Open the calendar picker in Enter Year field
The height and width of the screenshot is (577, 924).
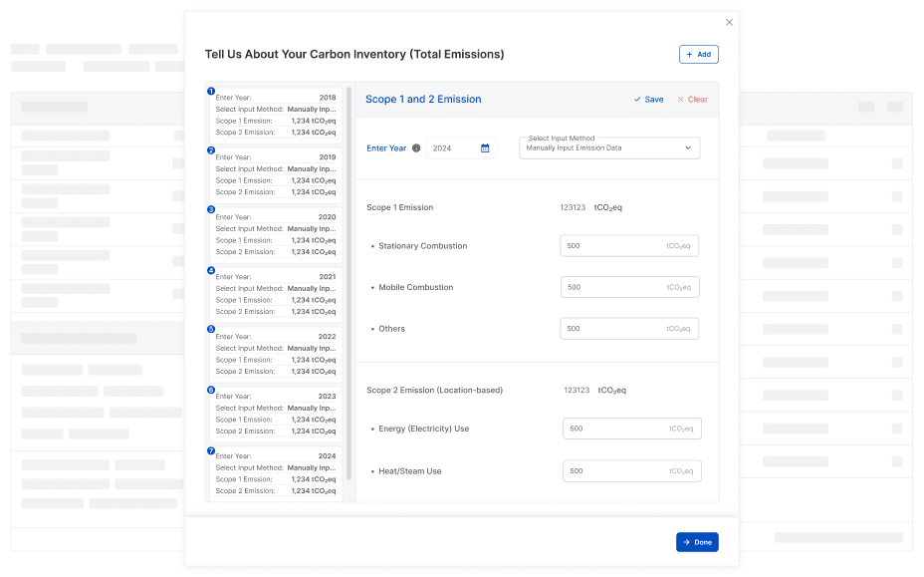486,147
